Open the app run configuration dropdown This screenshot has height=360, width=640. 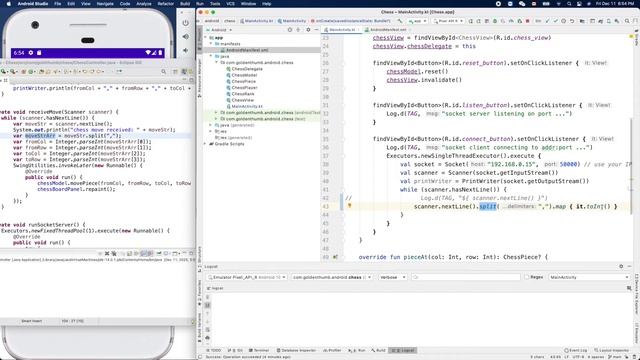tap(417, 21)
